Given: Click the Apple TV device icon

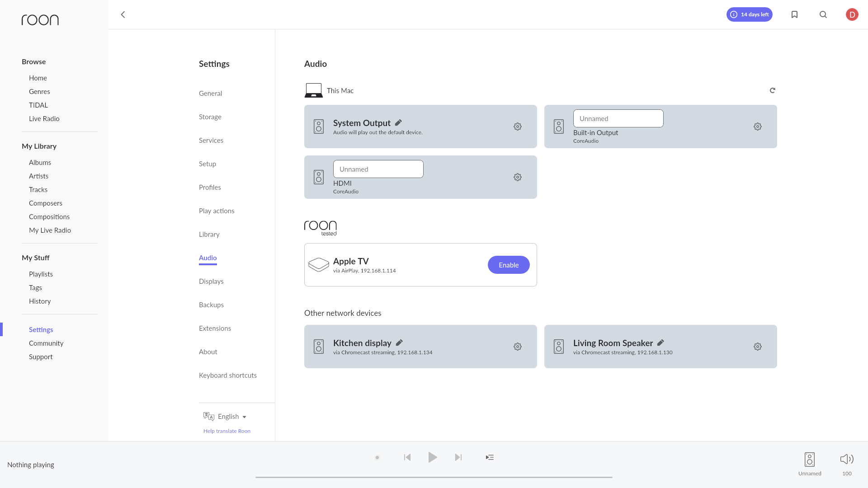Looking at the screenshot, I should [319, 265].
